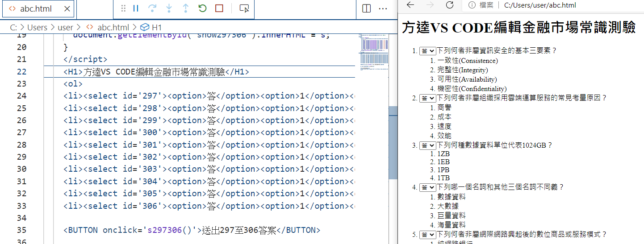This screenshot has height=244, width=644.
Task: Click the option 大數據 in question 4
Action: click(448, 206)
